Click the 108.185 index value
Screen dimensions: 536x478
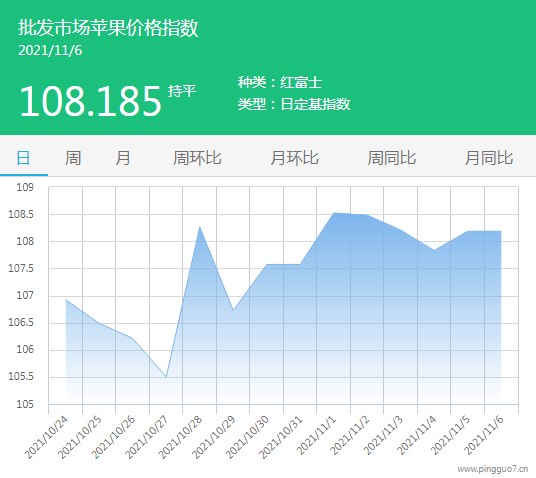[x=90, y=101]
